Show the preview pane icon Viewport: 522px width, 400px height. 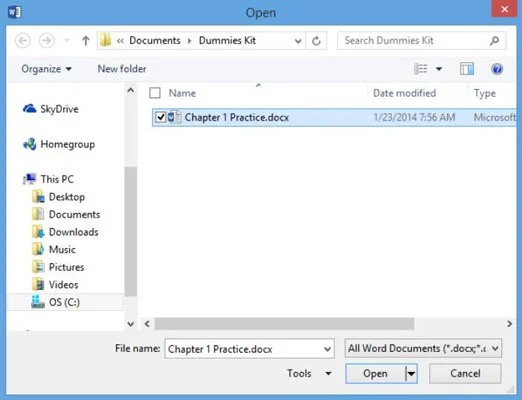pos(467,69)
